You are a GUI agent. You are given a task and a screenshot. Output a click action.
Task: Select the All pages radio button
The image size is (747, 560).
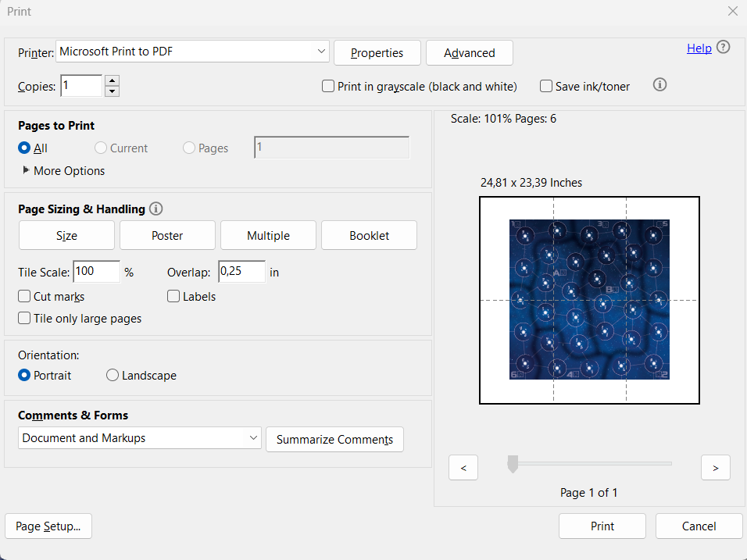(x=23, y=148)
